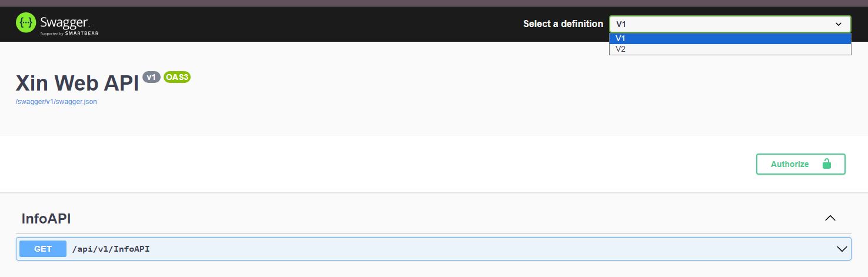Collapse the InfoAPI section with up chevron
The height and width of the screenshot is (277, 868).
click(830, 218)
